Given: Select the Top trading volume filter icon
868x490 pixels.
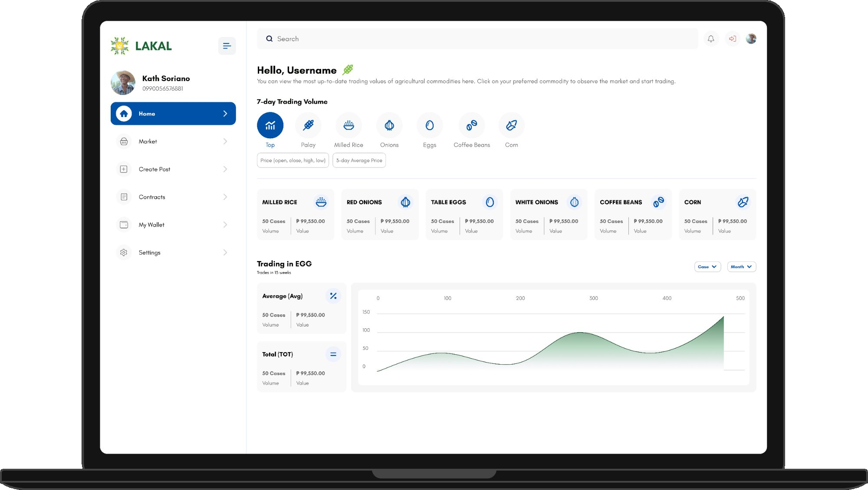Looking at the screenshot, I should click(x=270, y=125).
